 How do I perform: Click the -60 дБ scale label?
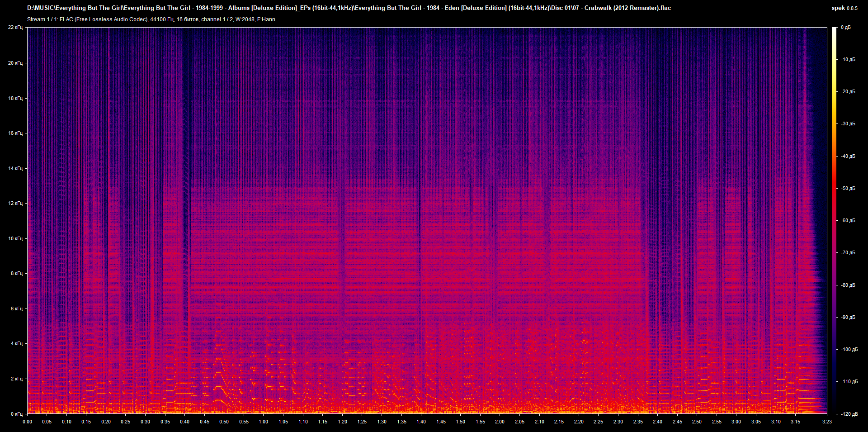pos(848,221)
